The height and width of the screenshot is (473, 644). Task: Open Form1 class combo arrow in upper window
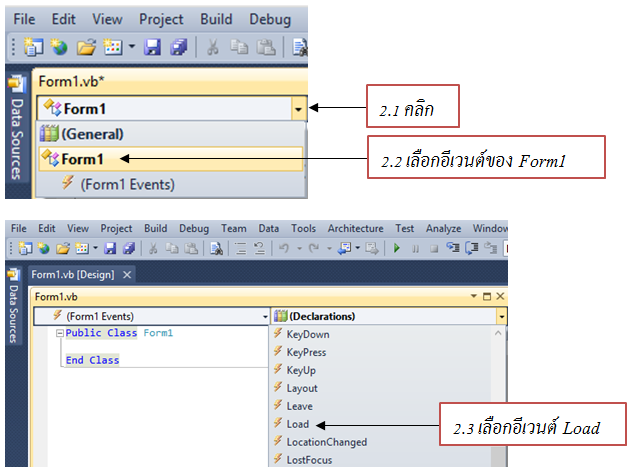click(x=299, y=109)
